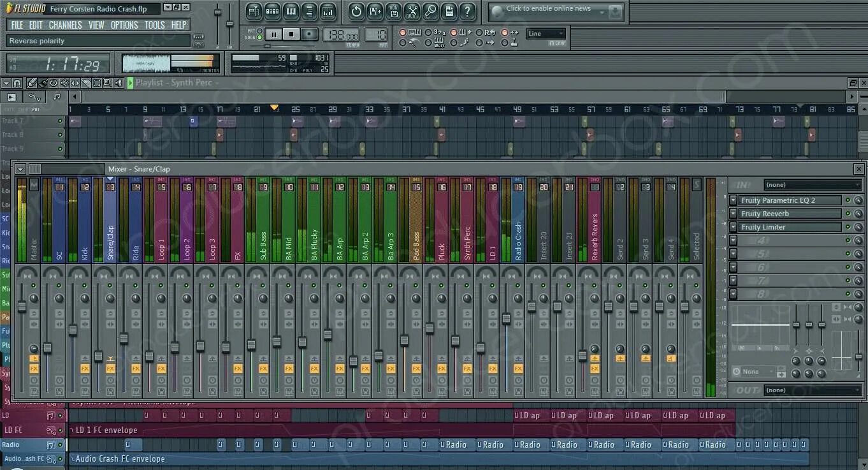Open the EDIT menu
Viewport: 868px width, 470px height.
36,25
